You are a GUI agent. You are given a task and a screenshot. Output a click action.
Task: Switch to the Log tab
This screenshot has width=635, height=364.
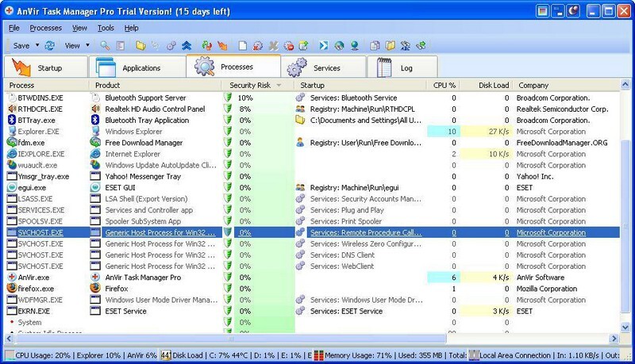click(402, 67)
